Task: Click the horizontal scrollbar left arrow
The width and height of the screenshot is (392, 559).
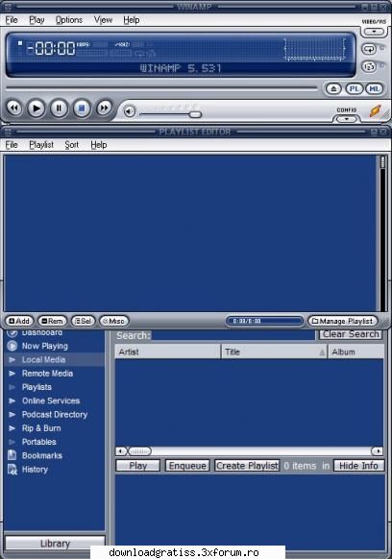Action: 120,451
